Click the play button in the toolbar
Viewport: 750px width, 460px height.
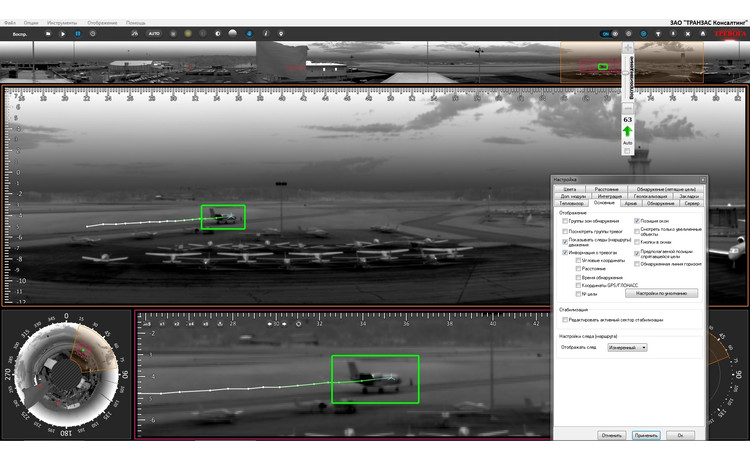62,33
